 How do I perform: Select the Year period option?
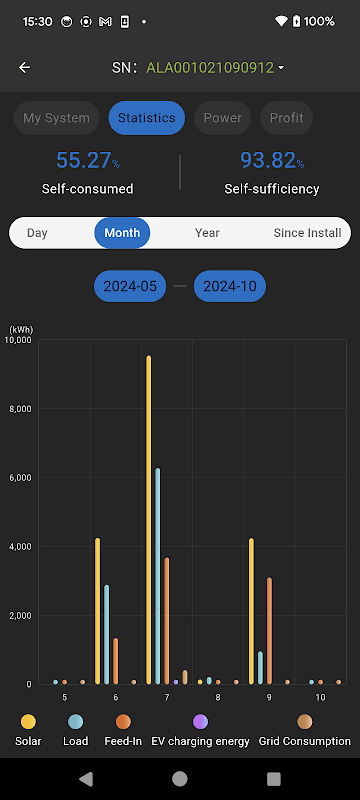[207, 233]
